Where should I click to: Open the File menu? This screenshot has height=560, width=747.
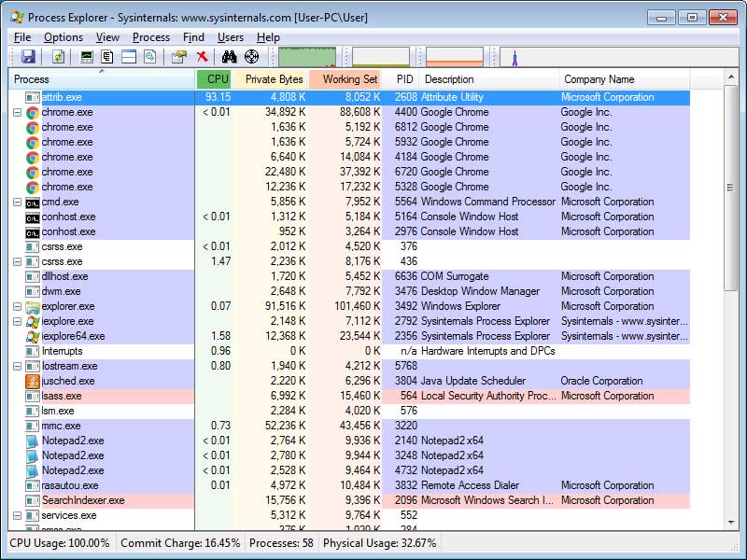click(x=22, y=37)
